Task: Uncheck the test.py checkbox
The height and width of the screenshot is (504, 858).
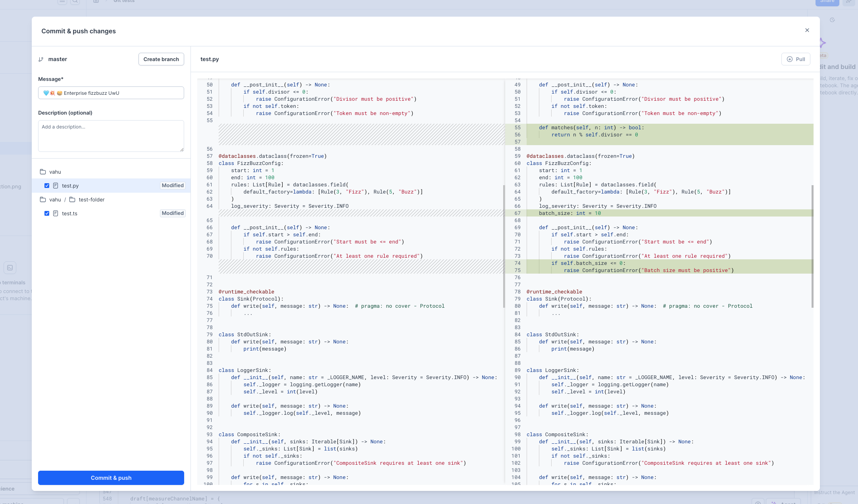Action: pyautogui.click(x=47, y=186)
